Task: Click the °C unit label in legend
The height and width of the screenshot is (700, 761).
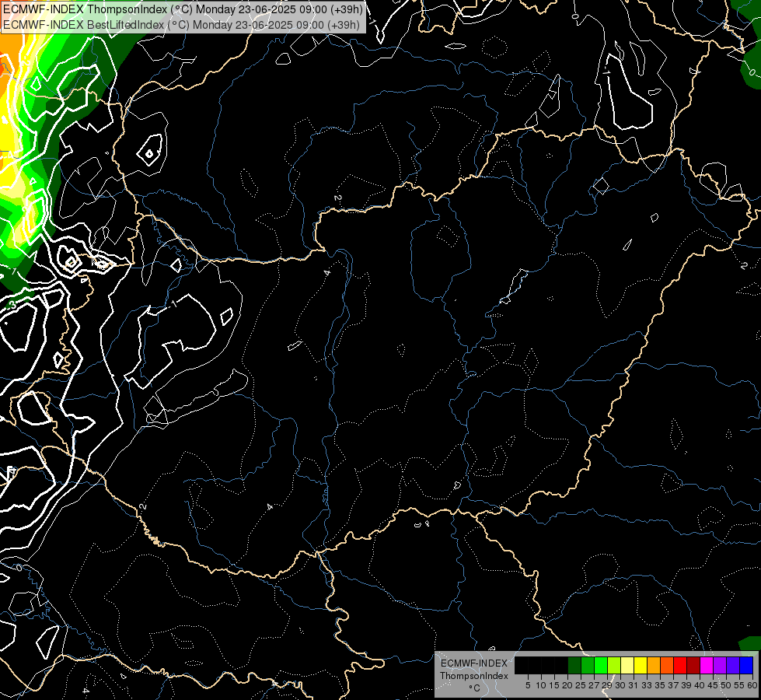Action: [x=475, y=688]
